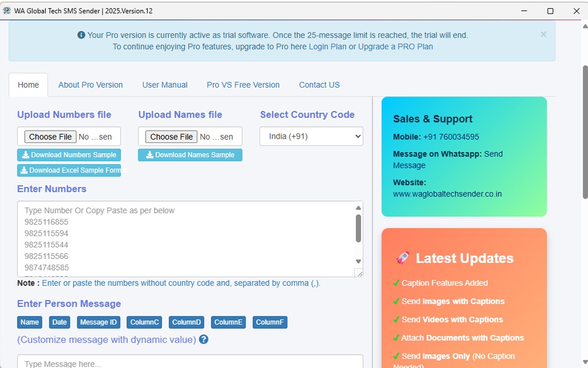The height and width of the screenshot is (368, 588).
Task: Open the Contact US tab
Action: 319,85
